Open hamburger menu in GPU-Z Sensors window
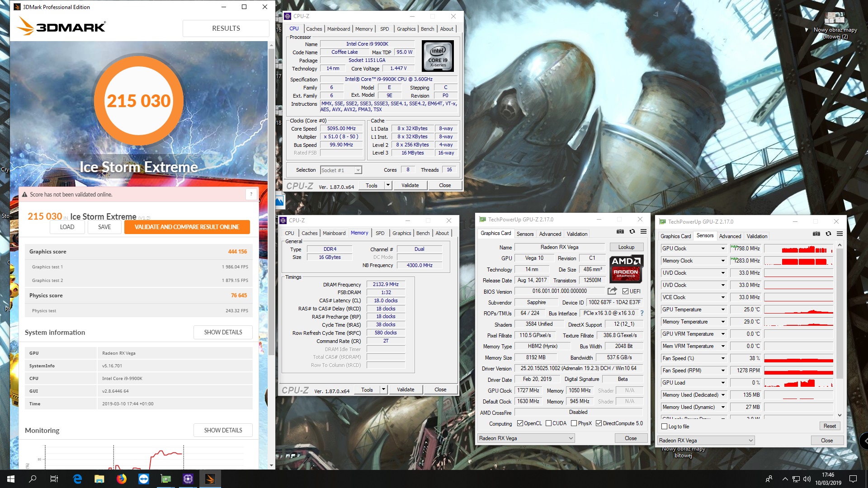 click(x=840, y=234)
